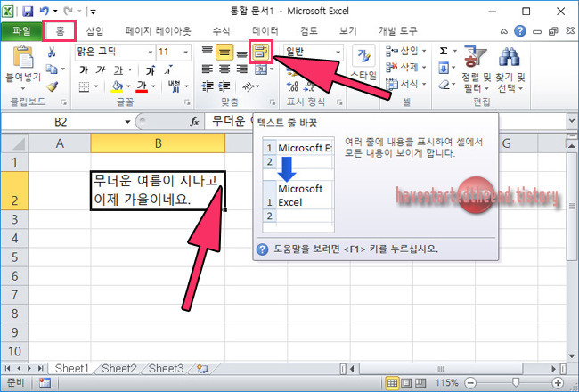Switch to the Review (검토) tab

click(309, 31)
